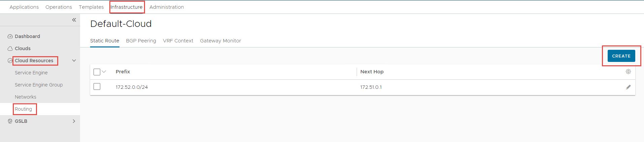Collapse the Cloud Resources section chevron
The image size is (644, 142).
(74, 61)
